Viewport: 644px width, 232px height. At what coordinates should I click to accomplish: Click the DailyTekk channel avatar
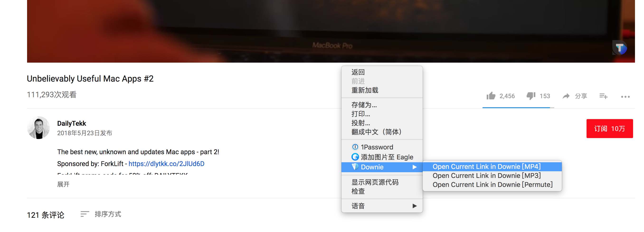pos(38,128)
